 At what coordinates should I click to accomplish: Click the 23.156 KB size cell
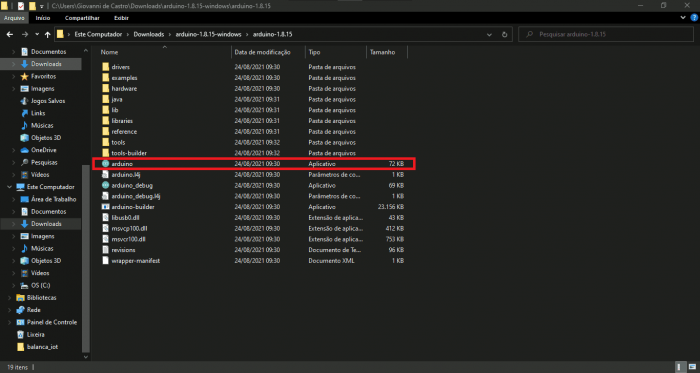coord(391,207)
